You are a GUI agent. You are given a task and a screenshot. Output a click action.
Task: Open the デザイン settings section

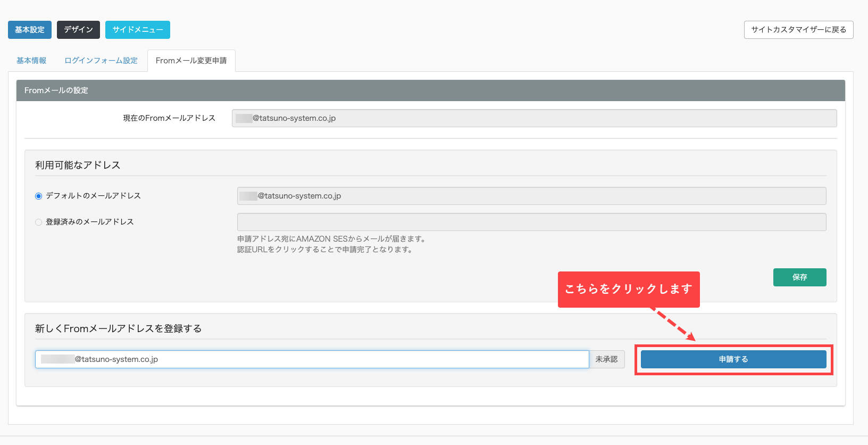coord(78,30)
